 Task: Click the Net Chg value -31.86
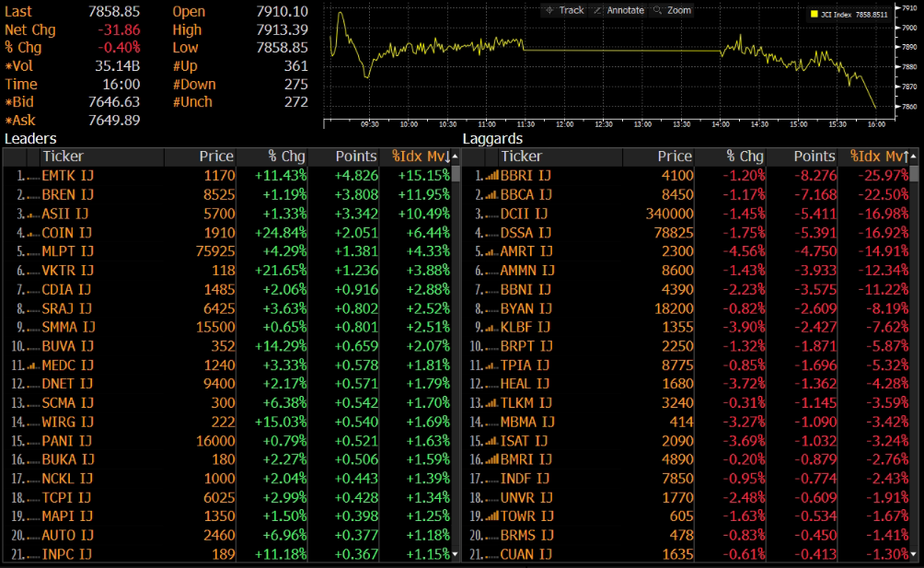point(119,29)
